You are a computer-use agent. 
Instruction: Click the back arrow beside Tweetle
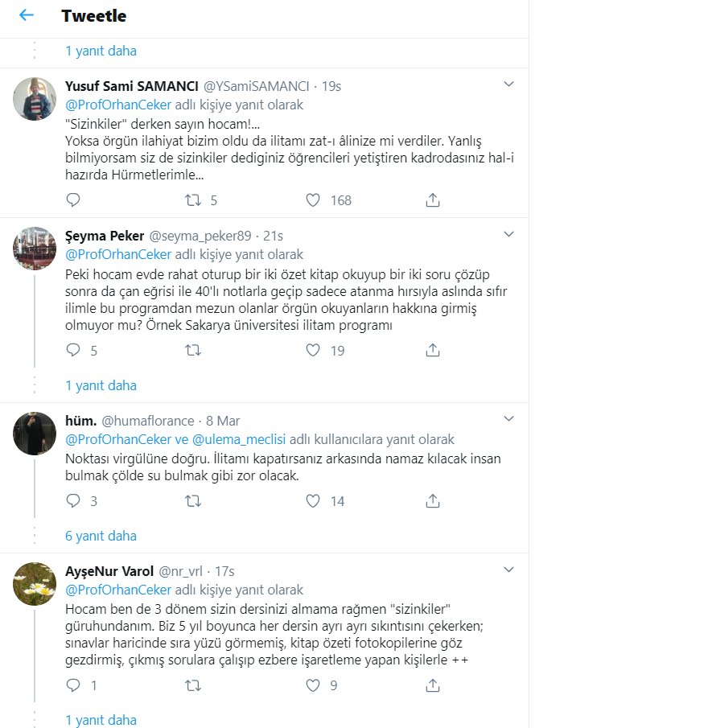pyautogui.click(x=27, y=15)
